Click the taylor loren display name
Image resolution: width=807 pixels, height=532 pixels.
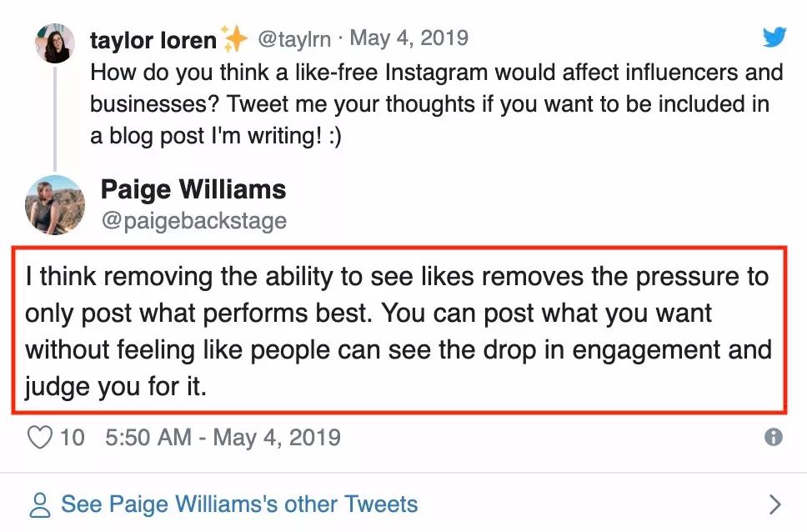[x=153, y=40]
